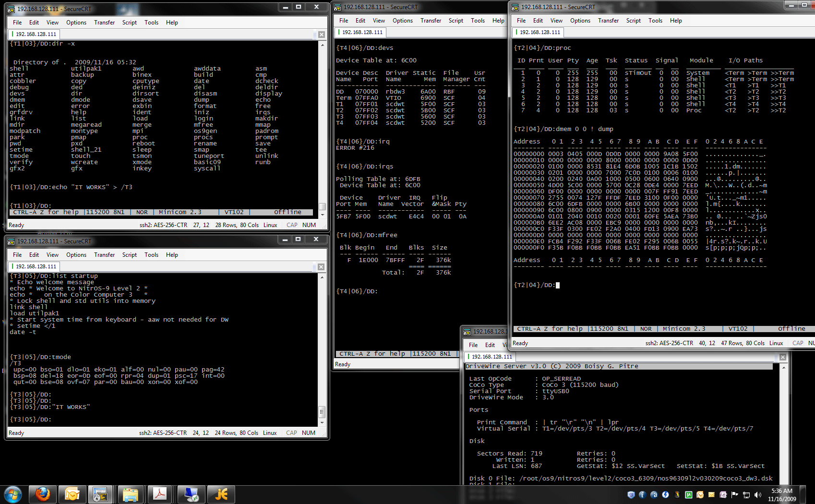The height and width of the screenshot is (504, 815).
Task: Click '47 Rows, 80 Cols' in the status bar
Action: pyautogui.click(x=743, y=343)
